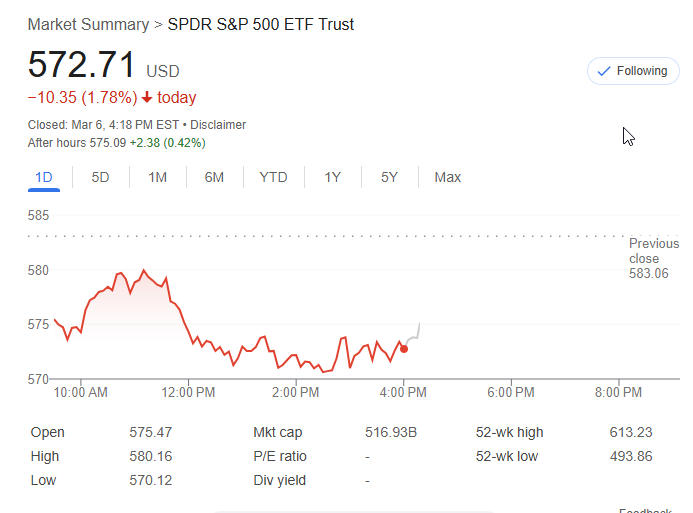The image size is (693, 513).
Task: Show the 1M chart range
Action: pyautogui.click(x=157, y=177)
